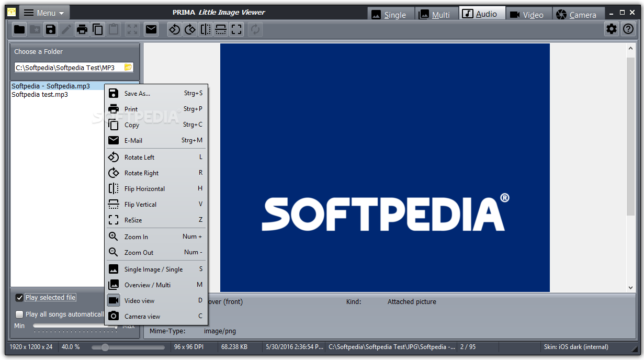This screenshot has height=360, width=644.
Task: Click Flip Vertical icon in toolbar
Action: point(221,29)
